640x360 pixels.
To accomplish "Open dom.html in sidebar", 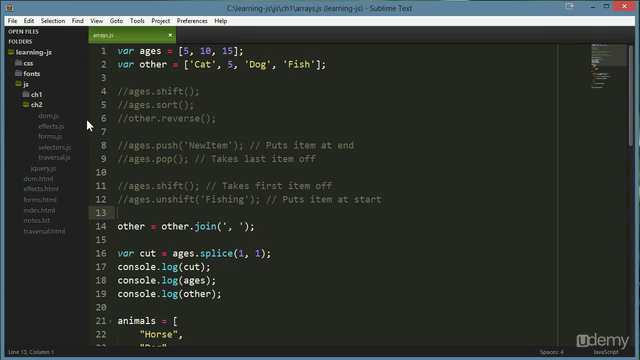I will pos(38,178).
